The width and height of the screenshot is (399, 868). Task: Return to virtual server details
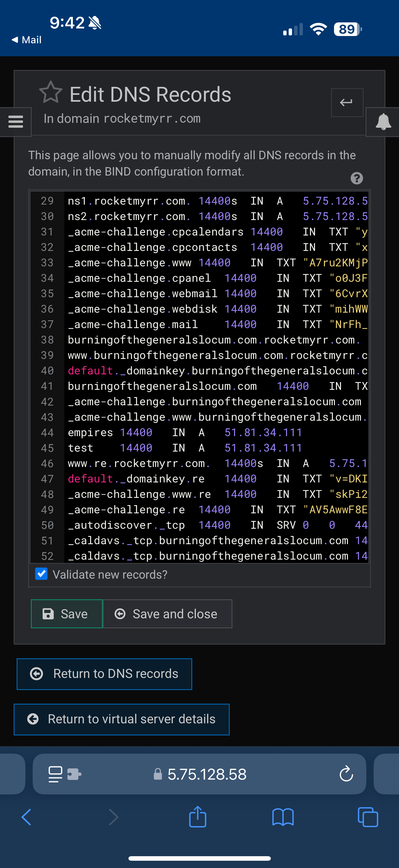click(x=122, y=719)
